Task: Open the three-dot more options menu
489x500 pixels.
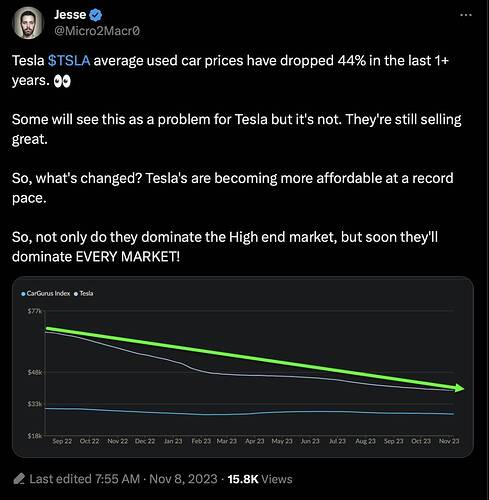Action: click(466, 15)
